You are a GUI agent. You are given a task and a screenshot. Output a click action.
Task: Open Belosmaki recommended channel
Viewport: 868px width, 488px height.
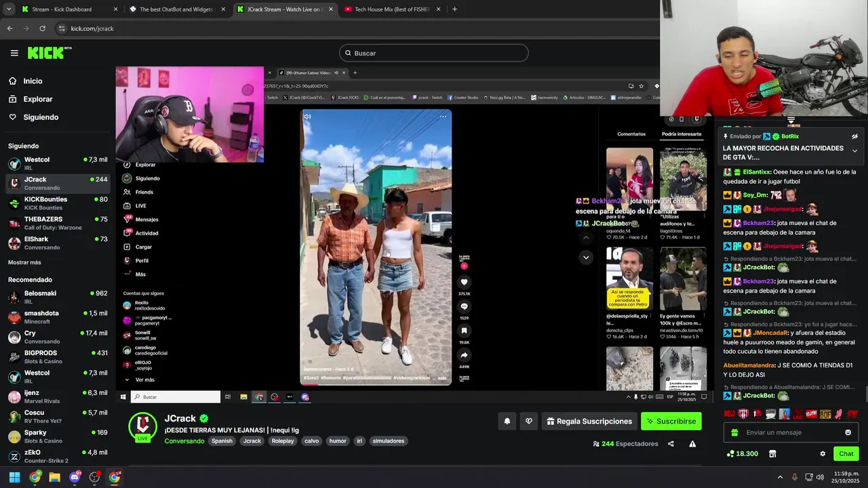[x=58, y=297]
